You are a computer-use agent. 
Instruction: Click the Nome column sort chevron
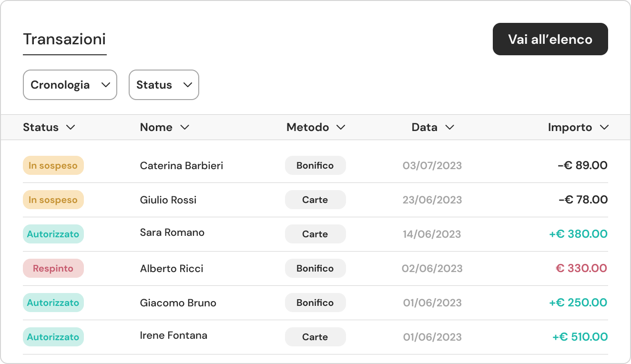coord(184,127)
